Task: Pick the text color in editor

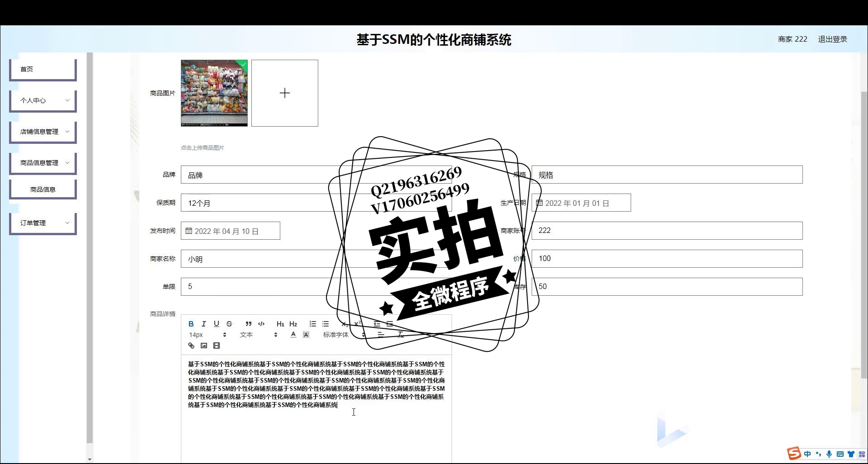Action: (x=293, y=335)
